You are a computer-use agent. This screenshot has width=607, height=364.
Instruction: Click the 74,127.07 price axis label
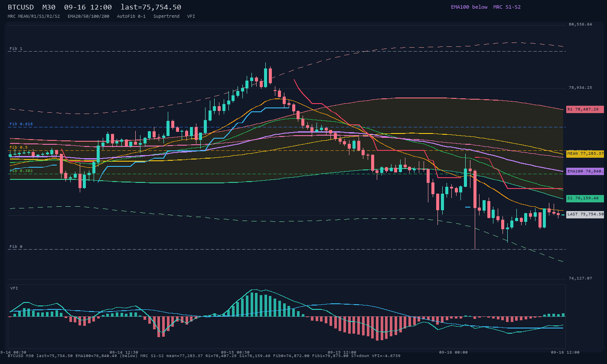(580, 278)
